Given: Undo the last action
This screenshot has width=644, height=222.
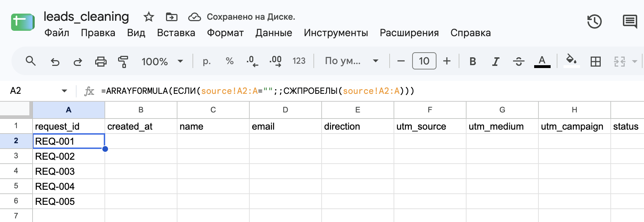Looking at the screenshot, I should click(x=55, y=62).
